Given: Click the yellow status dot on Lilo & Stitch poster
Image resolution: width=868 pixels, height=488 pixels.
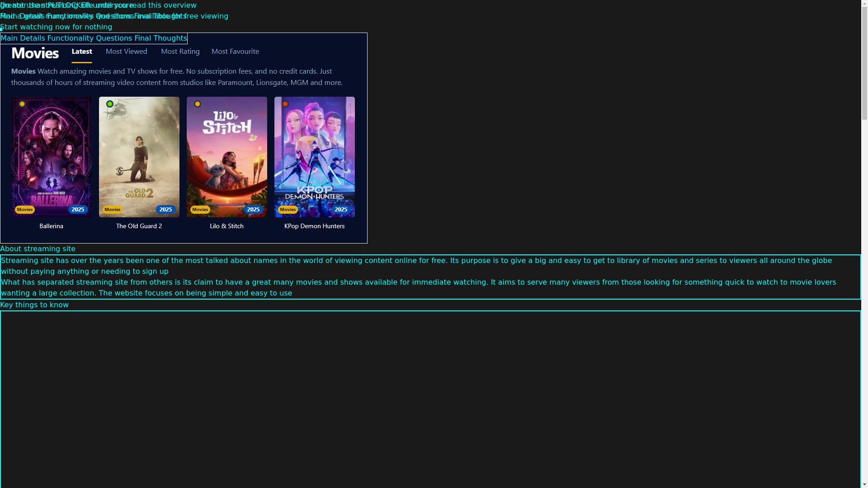Looking at the screenshot, I should pos(198,104).
